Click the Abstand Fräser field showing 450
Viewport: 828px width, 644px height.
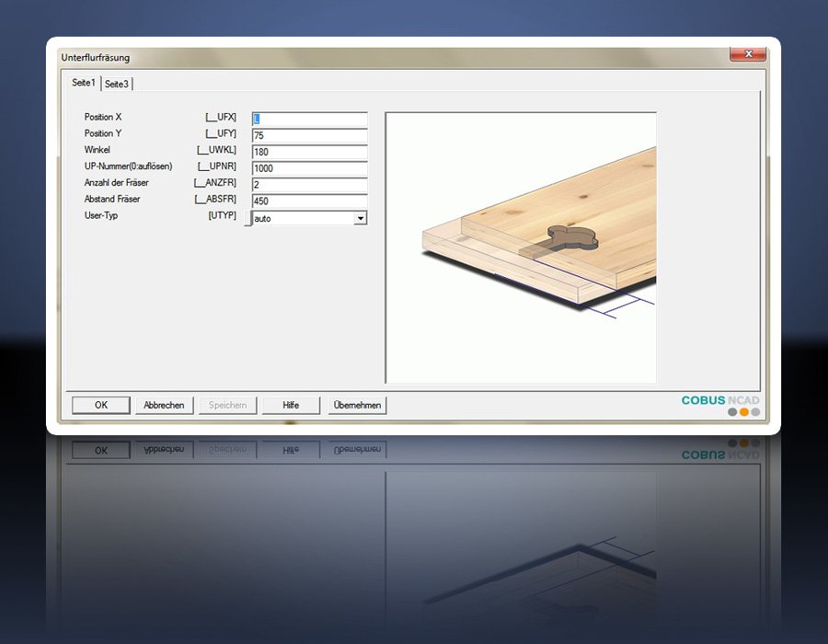click(309, 201)
